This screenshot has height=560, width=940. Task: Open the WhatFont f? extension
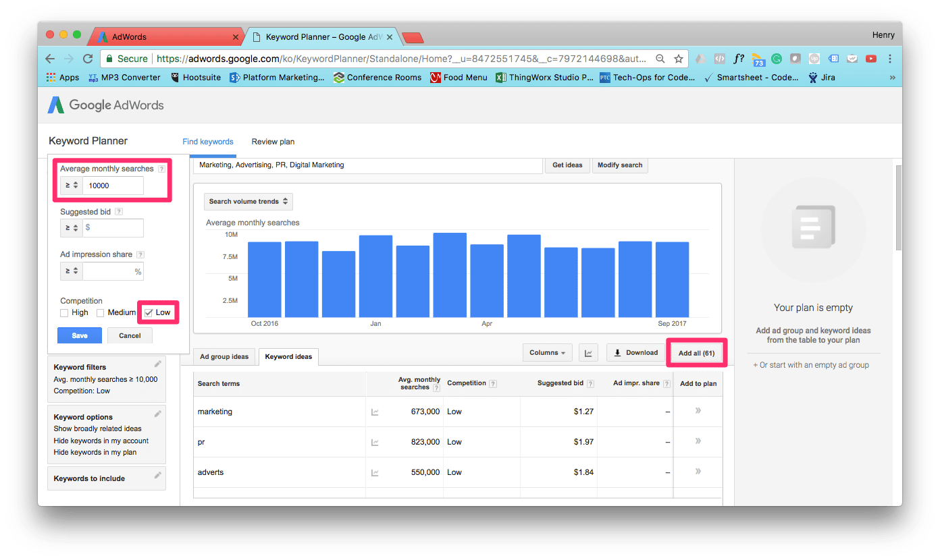coord(739,59)
